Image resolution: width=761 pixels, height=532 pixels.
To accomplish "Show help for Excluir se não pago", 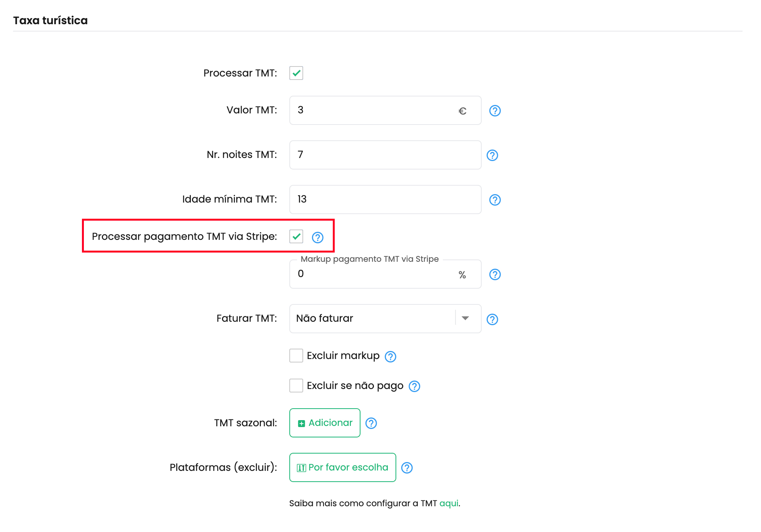I will 414,386.
